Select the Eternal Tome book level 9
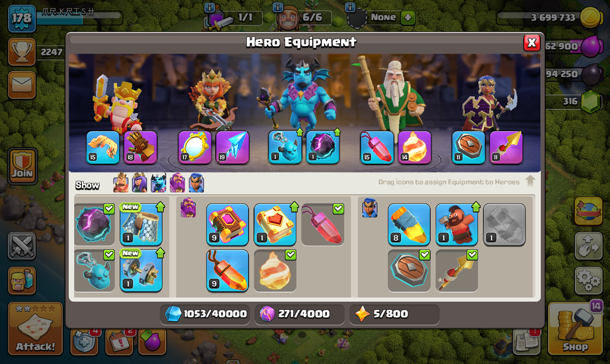Image resolution: width=610 pixels, height=364 pixels. click(x=227, y=225)
